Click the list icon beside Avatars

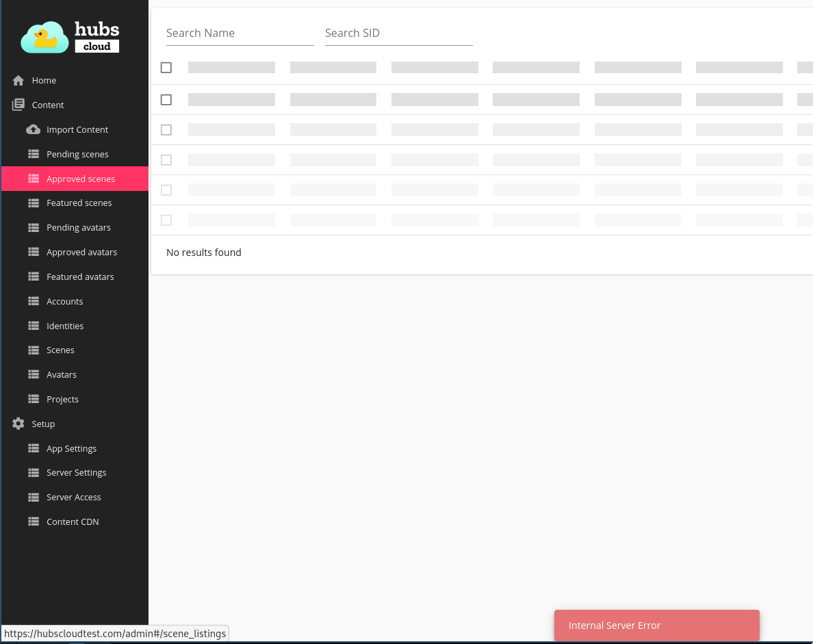34,374
